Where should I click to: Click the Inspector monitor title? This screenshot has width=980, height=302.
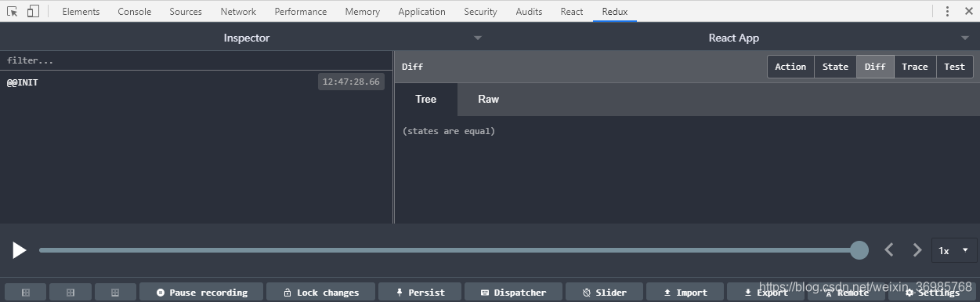click(247, 38)
